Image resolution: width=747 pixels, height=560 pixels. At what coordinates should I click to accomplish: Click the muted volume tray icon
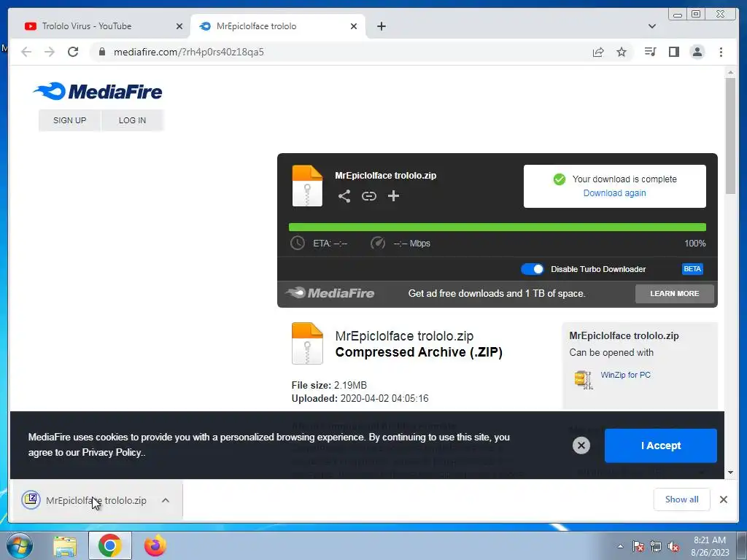[x=673, y=547]
